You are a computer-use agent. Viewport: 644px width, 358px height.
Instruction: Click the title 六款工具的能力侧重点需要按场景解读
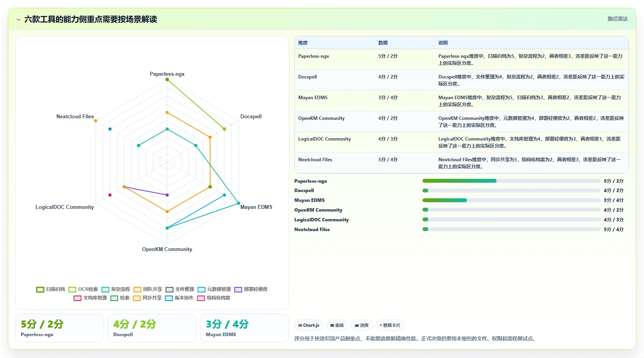tap(90, 19)
